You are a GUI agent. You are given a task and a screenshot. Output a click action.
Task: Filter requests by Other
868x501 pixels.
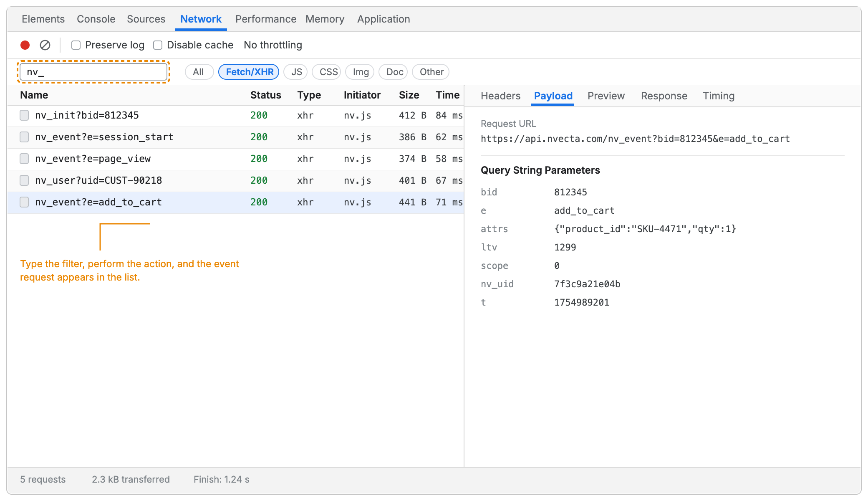pyautogui.click(x=431, y=72)
